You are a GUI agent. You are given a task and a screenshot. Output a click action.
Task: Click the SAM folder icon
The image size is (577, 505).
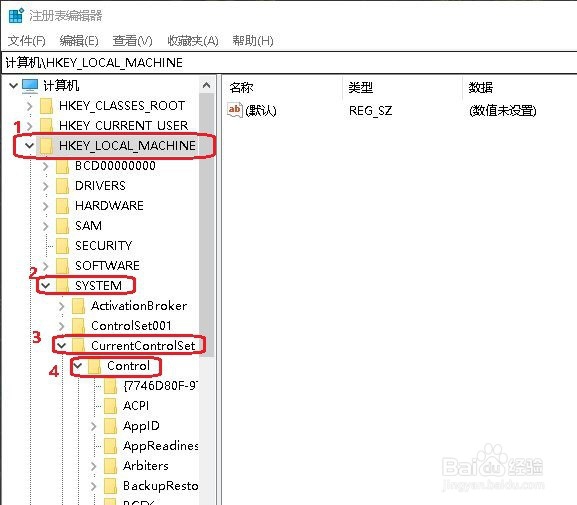tap(62, 226)
